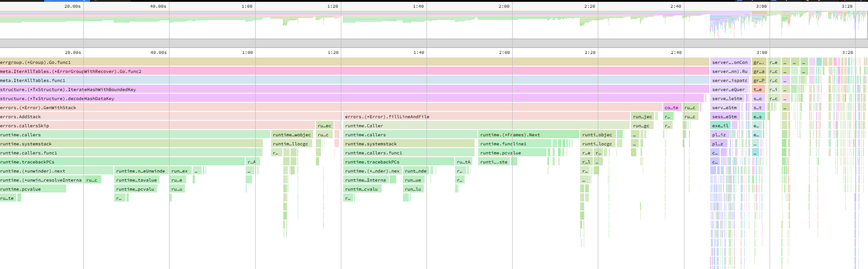Select the server…ispatc frame
The height and width of the screenshot is (269, 868).
[x=731, y=80]
